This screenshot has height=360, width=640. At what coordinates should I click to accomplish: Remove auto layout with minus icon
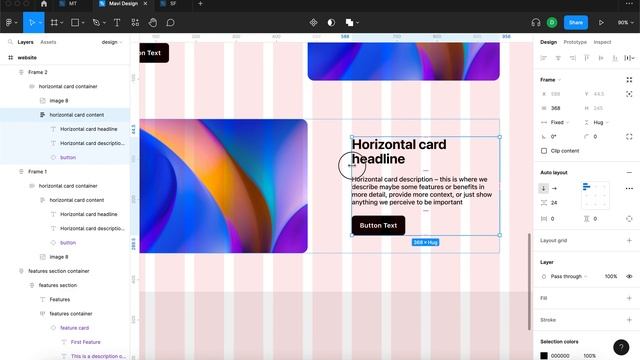[629, 172]
